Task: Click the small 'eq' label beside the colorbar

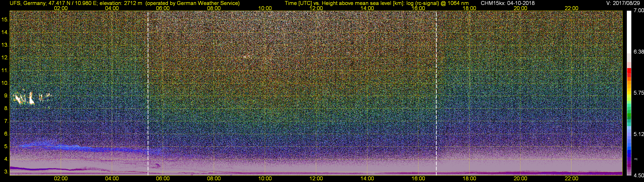Action: coord(636,159)
